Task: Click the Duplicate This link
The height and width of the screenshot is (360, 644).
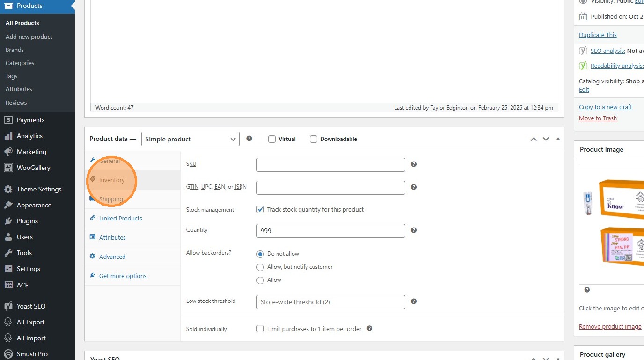Action: 598,35
